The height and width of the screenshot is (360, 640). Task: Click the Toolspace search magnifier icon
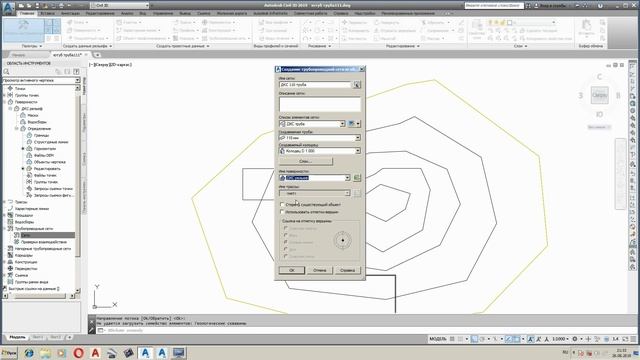[x=7, y=72]
